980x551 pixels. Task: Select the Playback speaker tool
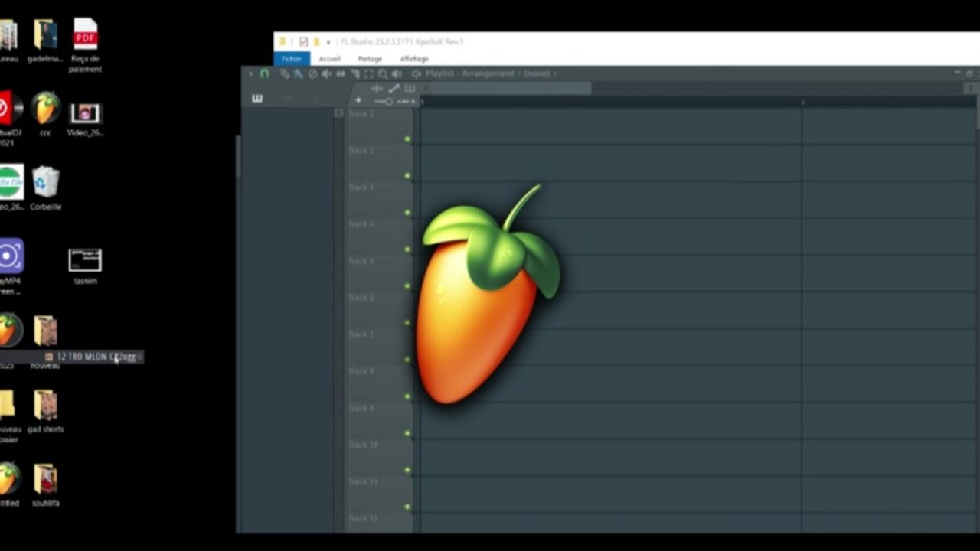[x=397, y=73]
